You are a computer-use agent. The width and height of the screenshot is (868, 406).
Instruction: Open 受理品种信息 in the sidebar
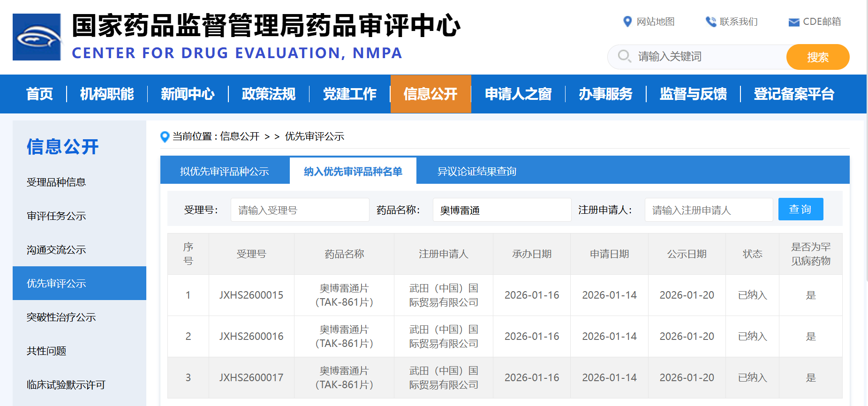click(x=56, y=182)
